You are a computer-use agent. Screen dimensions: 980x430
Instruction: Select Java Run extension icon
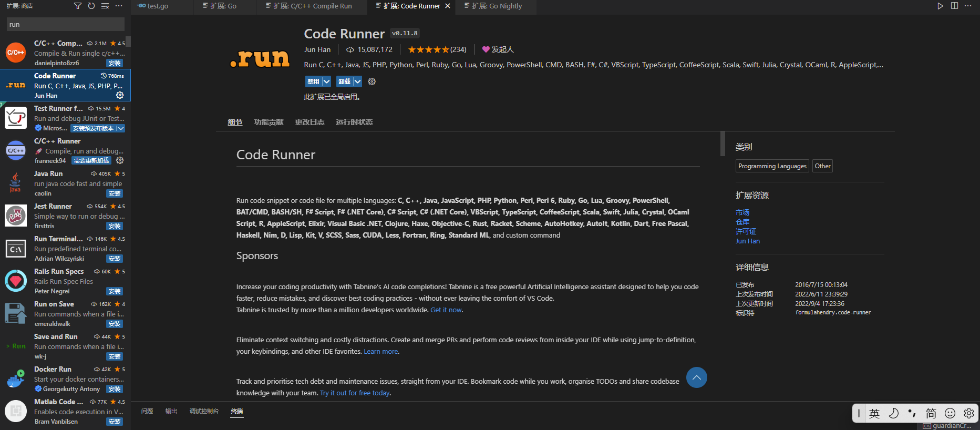pyautogui.click(x=16, y=183)
